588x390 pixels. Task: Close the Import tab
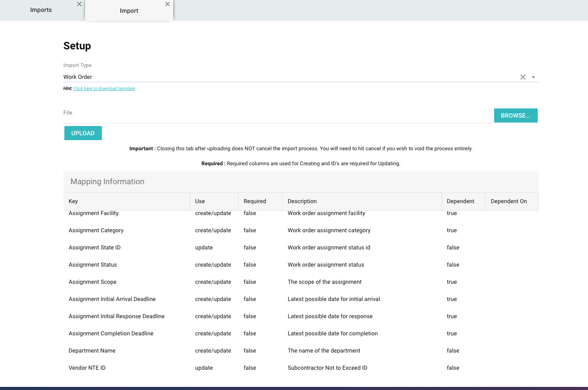[167, 4]
